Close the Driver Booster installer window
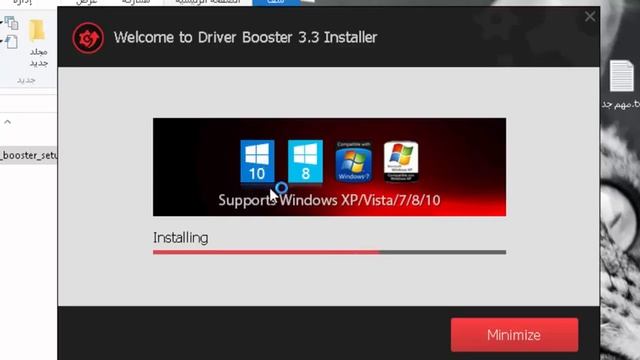The width and height of the screenshot is (640, 360). pyautogui.click(x=590, y=16)
